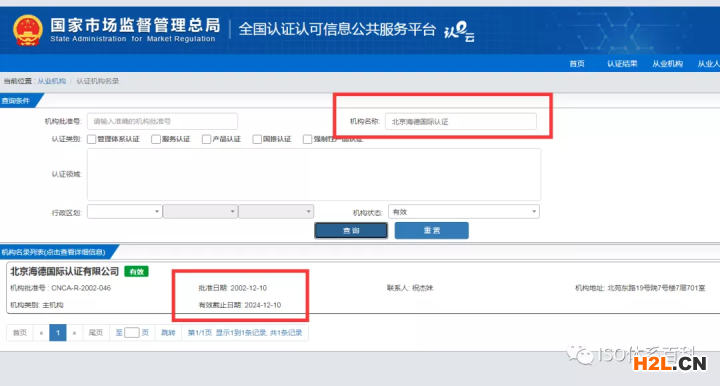Image resolution: width=720 pixels, height=386 pixels.
Task: Open the 从业机构 navigation menu item
Action: [x=667, y=64]
